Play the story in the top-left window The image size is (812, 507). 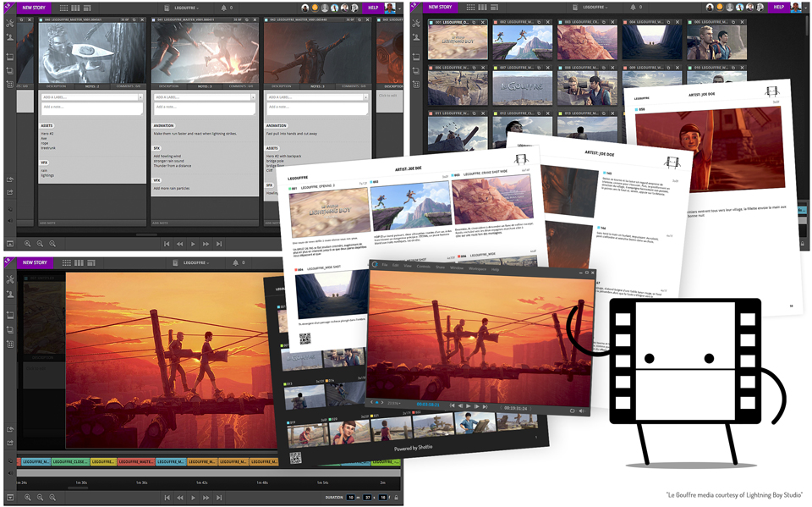pyautogui.click(x=193, y=244)
